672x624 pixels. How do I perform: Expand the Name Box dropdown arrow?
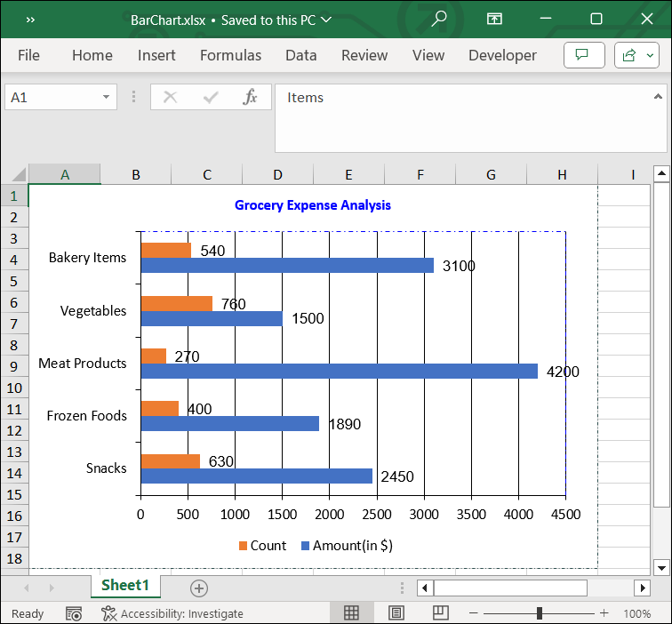click(x=106, y=97)
